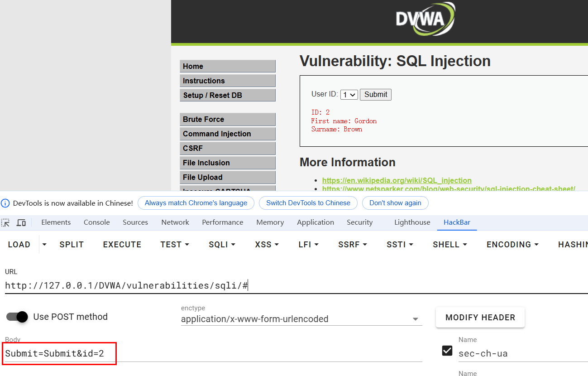
Task: Switch to the Network tab
Action: tap(175, 222)
